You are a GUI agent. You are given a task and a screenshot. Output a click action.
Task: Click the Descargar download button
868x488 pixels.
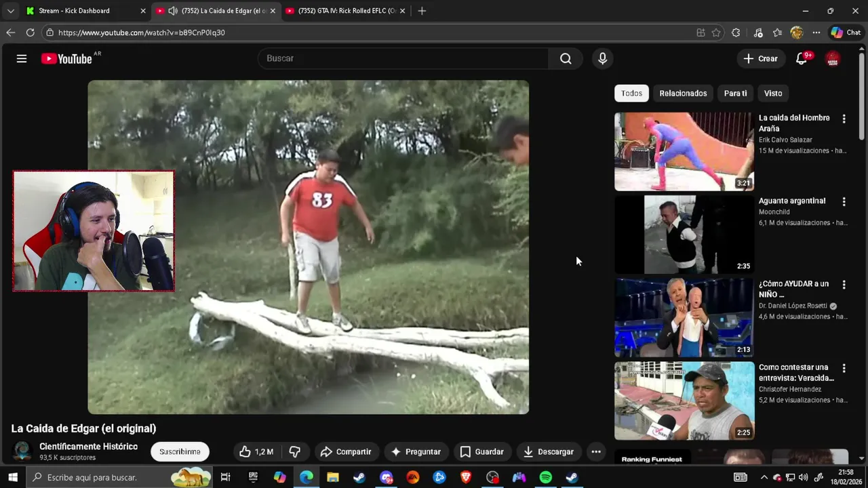pos(549,451)
